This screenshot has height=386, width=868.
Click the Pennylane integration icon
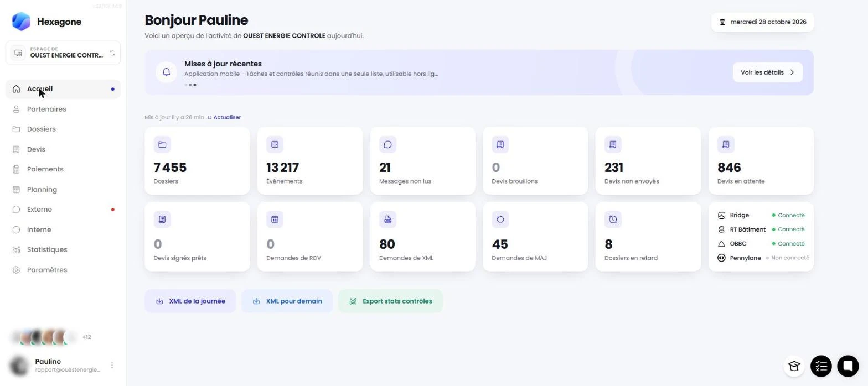(x=721, y=258)
